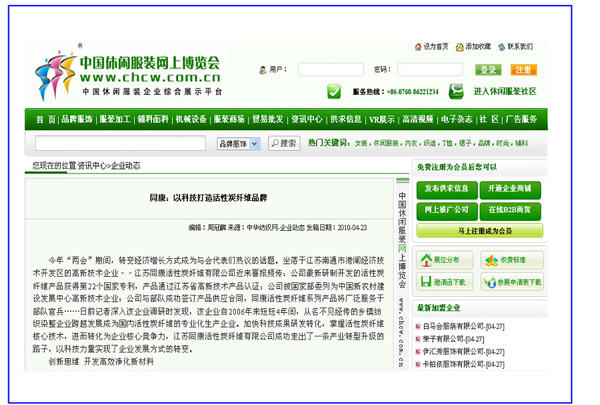Open the 品牌服饰 navigation menu item
This screenshot has height=405, width=600.
(x=76, y=119)
